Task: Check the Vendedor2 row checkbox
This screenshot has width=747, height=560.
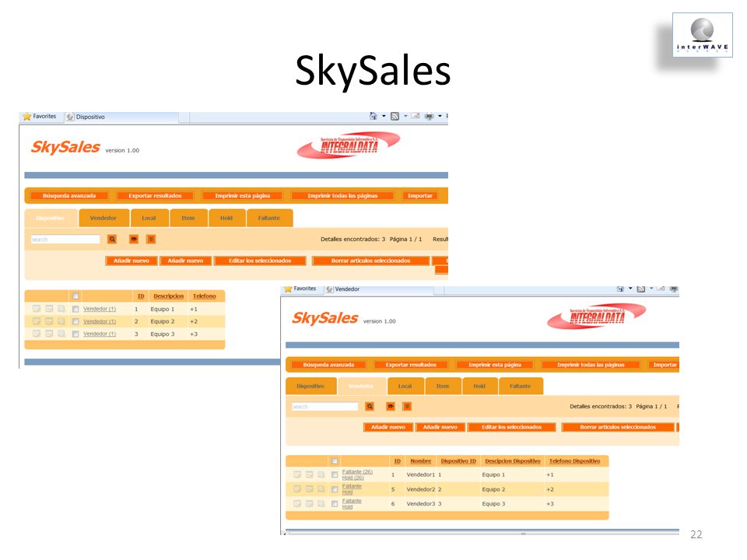Action: [335, 489]
